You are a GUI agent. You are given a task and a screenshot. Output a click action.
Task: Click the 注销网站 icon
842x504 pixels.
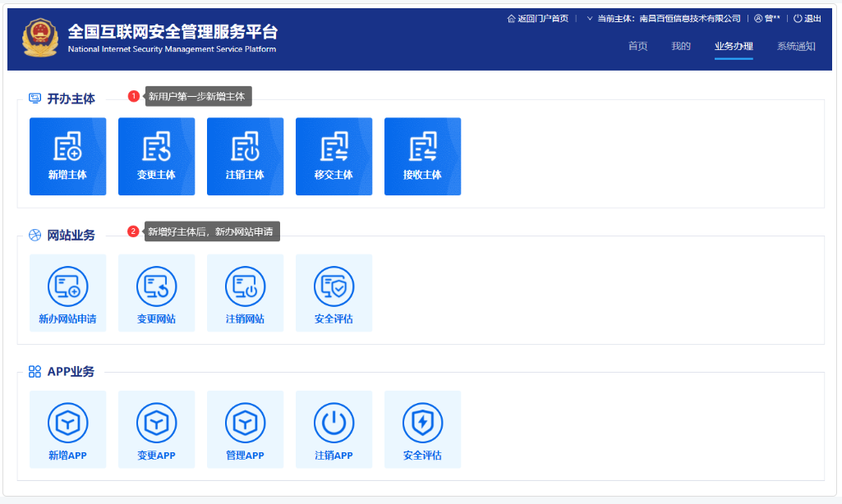coord(245,293)
